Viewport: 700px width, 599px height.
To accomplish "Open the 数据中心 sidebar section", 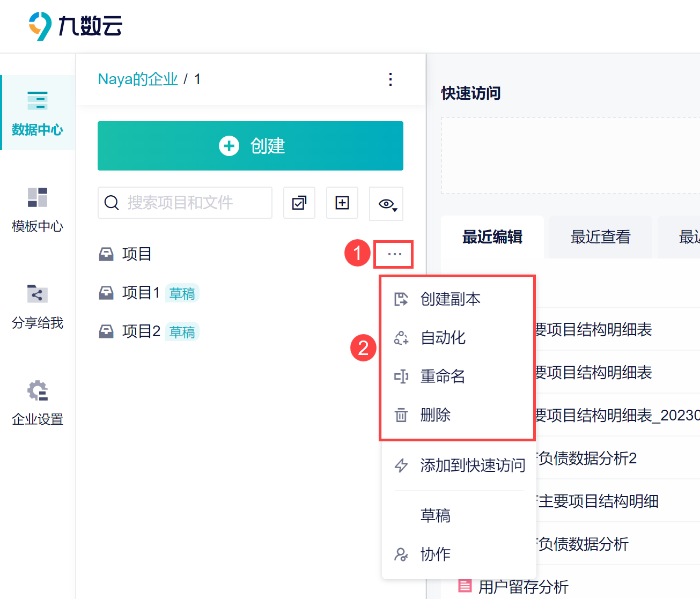I will (x=38, y=113).
